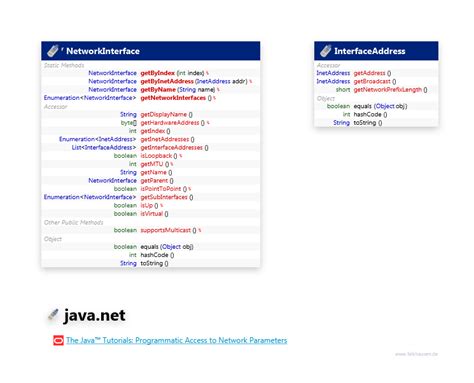Click the InterfaceAddress class title
The height and width of the screenshot is (383, 474).
pos(370,51)
